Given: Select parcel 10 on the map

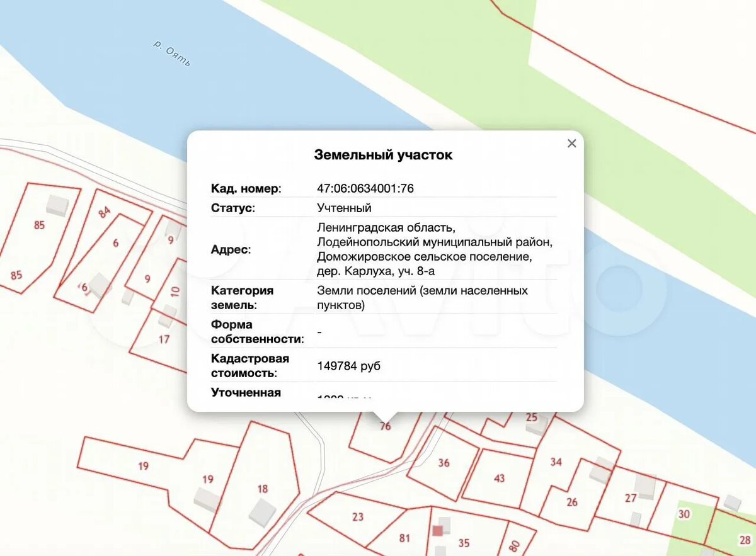Looking at the screenshot, I should click(x=175, y=291).
